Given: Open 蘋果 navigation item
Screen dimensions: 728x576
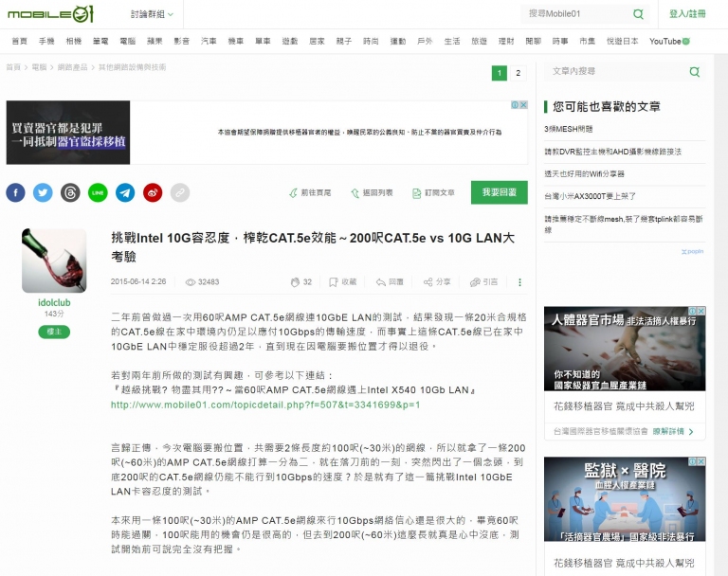Looking at the screenshot, I should pos(155,41).
